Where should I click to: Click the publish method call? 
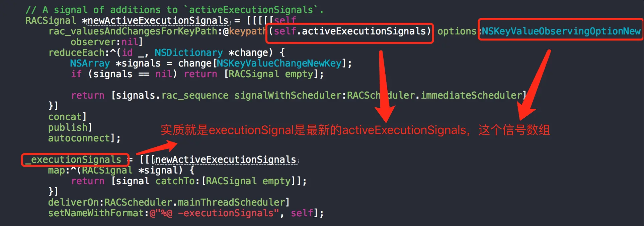(x=68, y=128)
